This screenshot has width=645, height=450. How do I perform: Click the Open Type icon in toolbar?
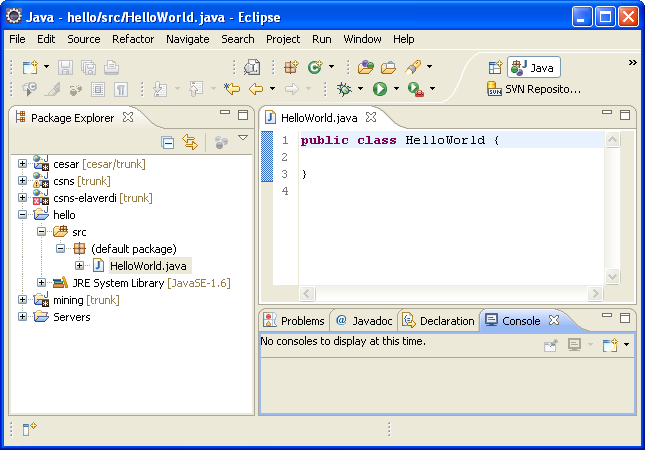[x=364, y=67]
